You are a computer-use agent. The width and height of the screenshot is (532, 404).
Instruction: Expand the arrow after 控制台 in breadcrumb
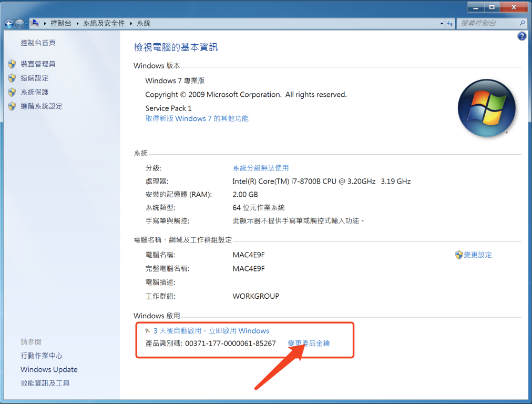pos(77,24)
